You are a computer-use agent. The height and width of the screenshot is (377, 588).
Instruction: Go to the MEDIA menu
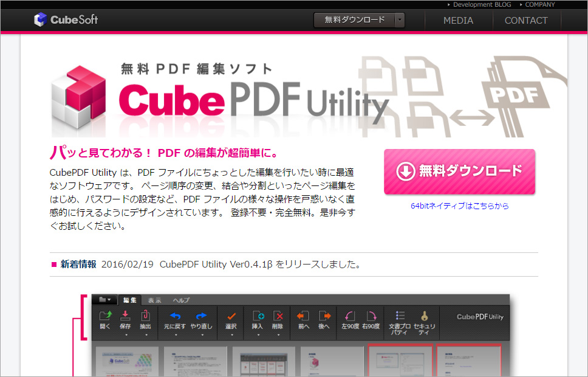coord(458,20)
